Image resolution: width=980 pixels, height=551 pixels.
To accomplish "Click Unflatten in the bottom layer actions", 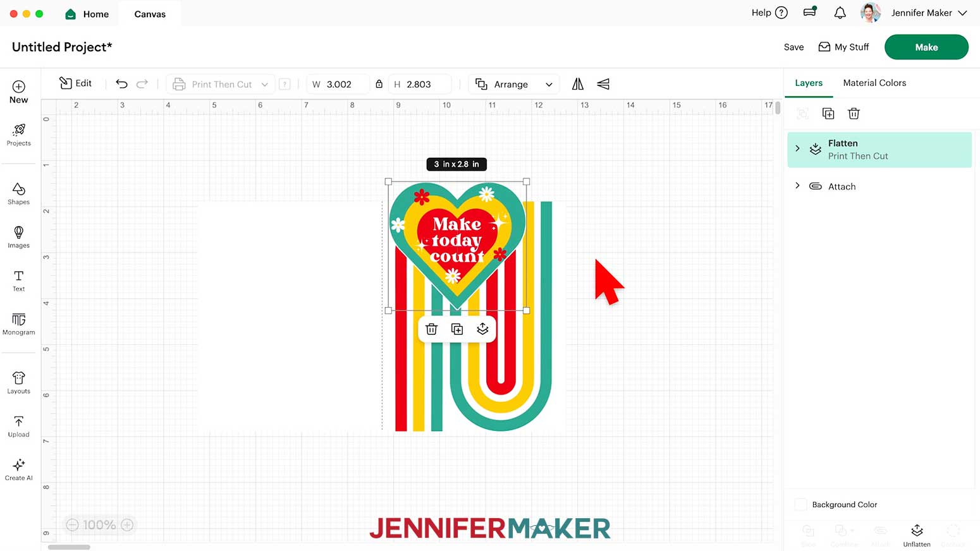I will [917, 535].
